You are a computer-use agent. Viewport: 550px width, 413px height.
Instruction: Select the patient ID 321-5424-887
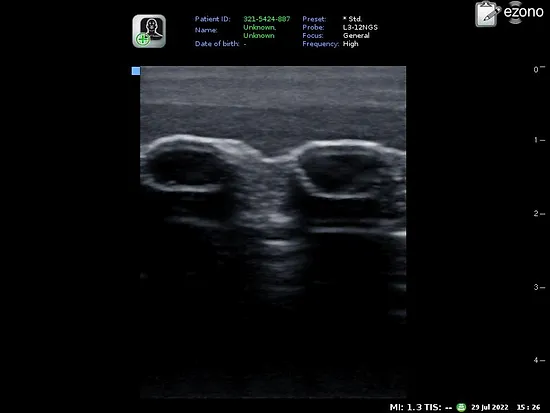[267, 19]
